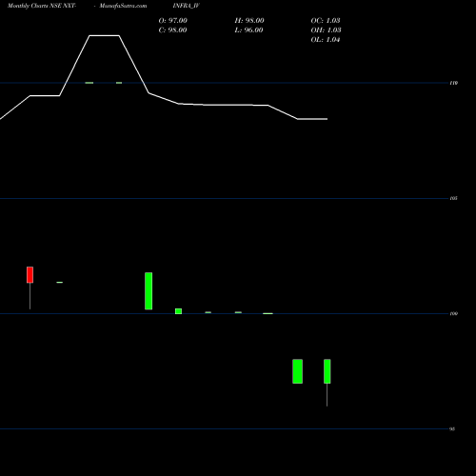
Task: Click the 'O: 97.00' open value
Action: pyautogui.click(x=173, y=21)
